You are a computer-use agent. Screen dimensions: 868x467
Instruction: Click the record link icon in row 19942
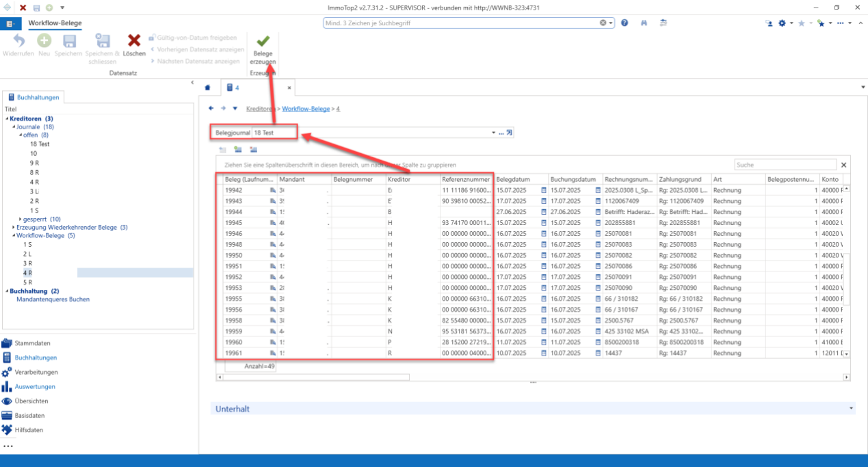coord(272,190)
